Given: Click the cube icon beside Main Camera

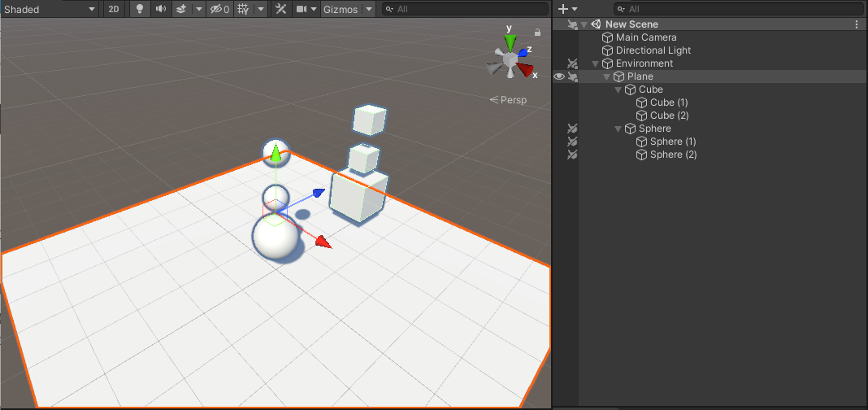Looking at the screenshot, I should point(607,37).
